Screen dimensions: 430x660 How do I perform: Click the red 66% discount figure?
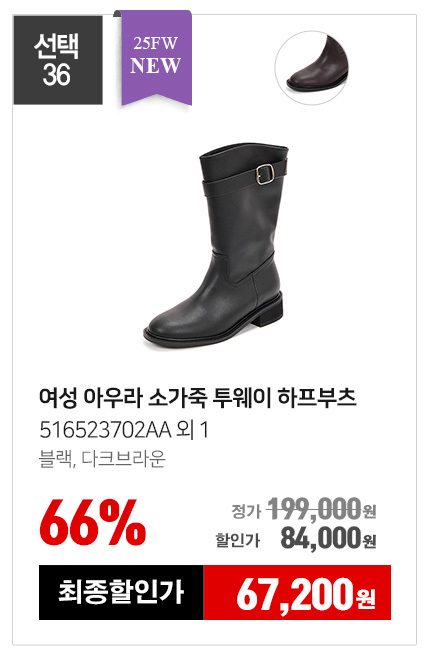click(x=93, y=522)
